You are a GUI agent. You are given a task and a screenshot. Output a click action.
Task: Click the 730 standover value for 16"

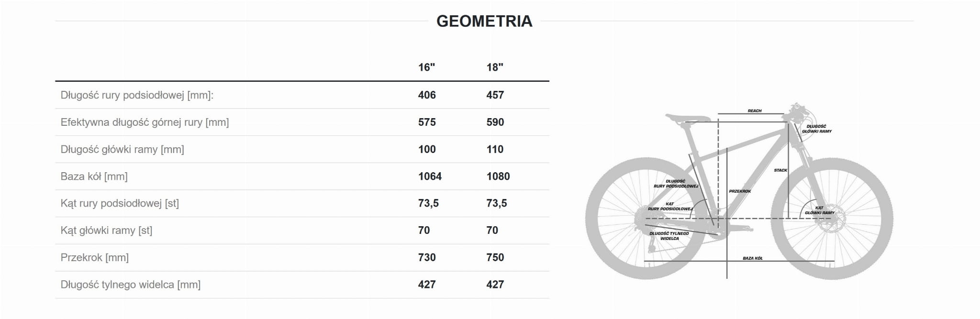427,258
